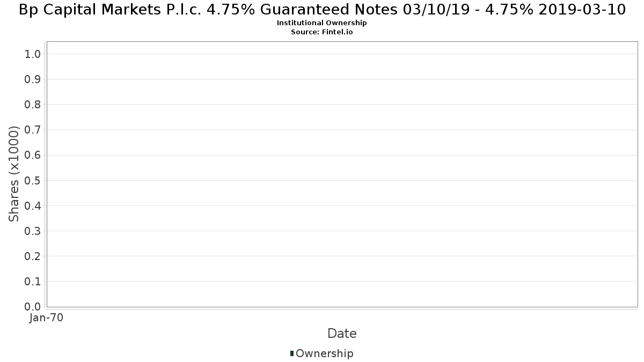Screen dimensions: 644x362
Task: Toggle the Ownership series legend label
Action: tap(324, 353)
